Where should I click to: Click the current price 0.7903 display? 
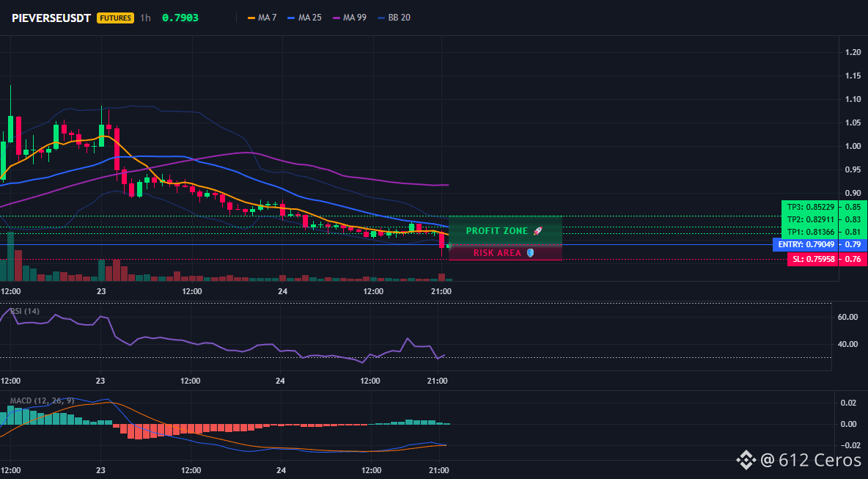click(x=180, y=18)
